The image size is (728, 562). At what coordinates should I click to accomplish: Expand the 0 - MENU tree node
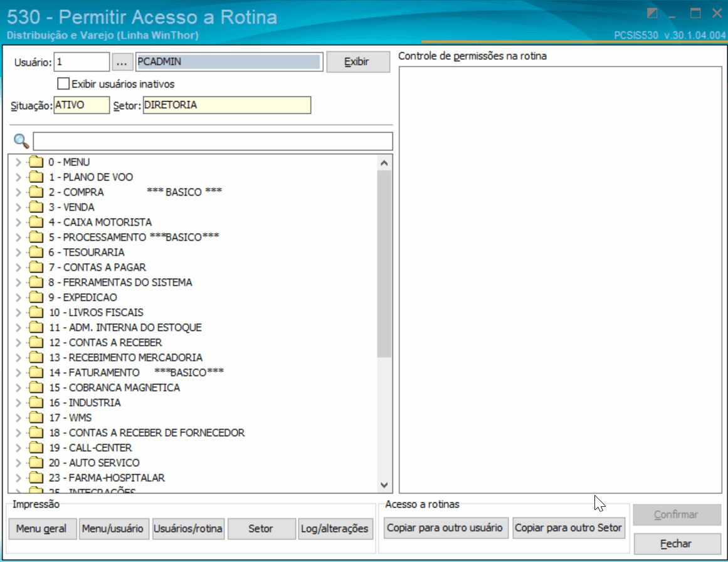pyautogui.click(x=19, y=162)
